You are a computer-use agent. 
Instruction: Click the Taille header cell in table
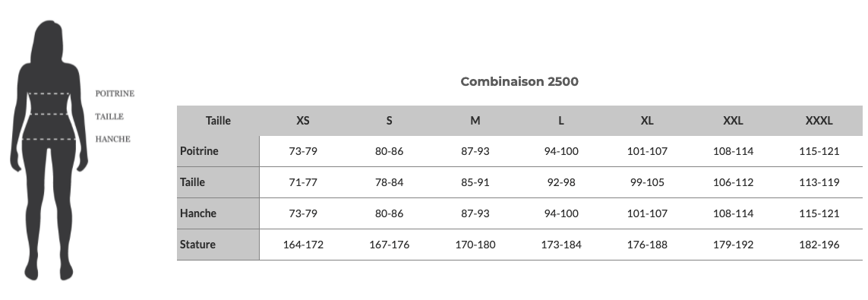218,121
